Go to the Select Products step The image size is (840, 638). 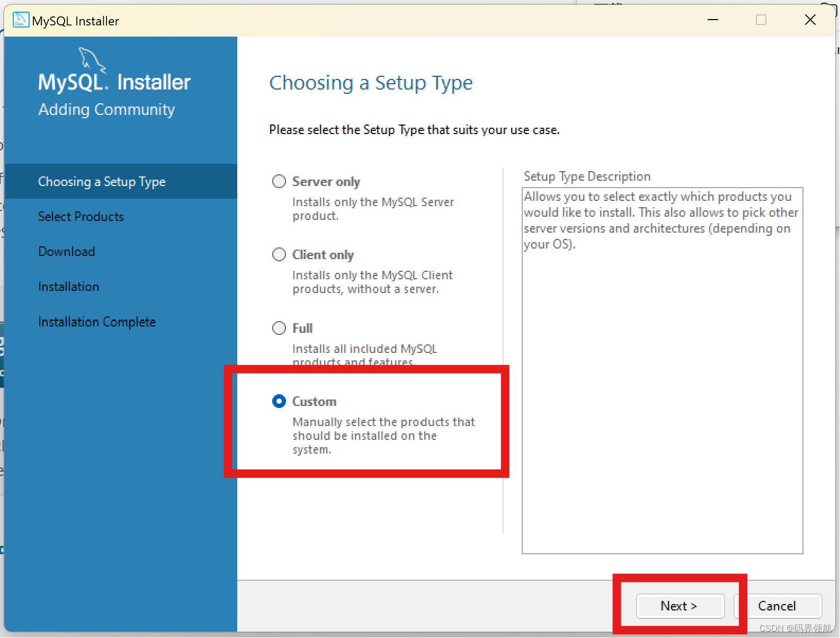(x=81, y=217)
